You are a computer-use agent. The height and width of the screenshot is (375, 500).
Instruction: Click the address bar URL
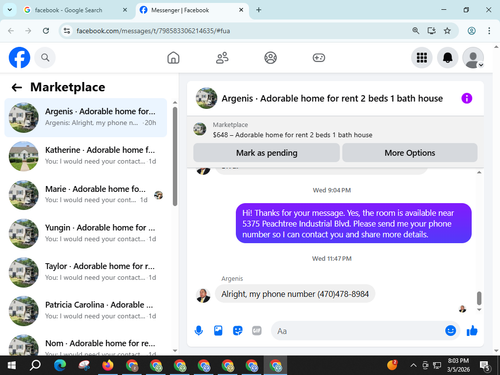pos(153,31)
